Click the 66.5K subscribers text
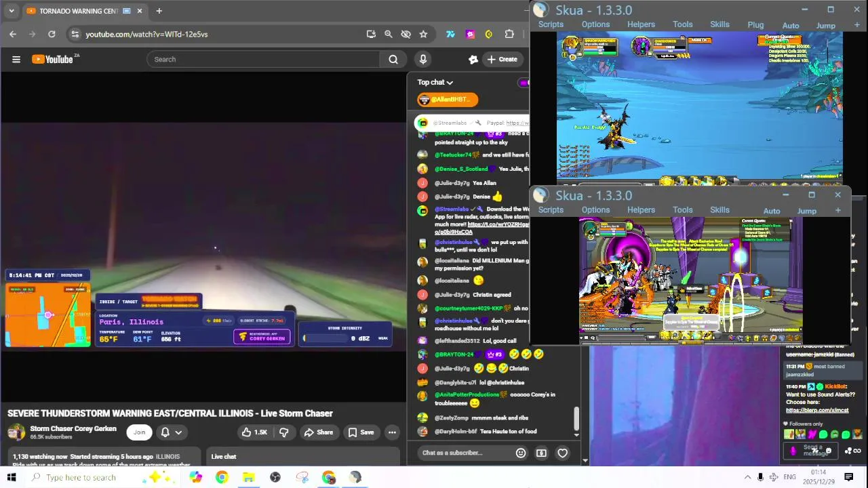Screen dimensions: 868x488 pos(51,437)
